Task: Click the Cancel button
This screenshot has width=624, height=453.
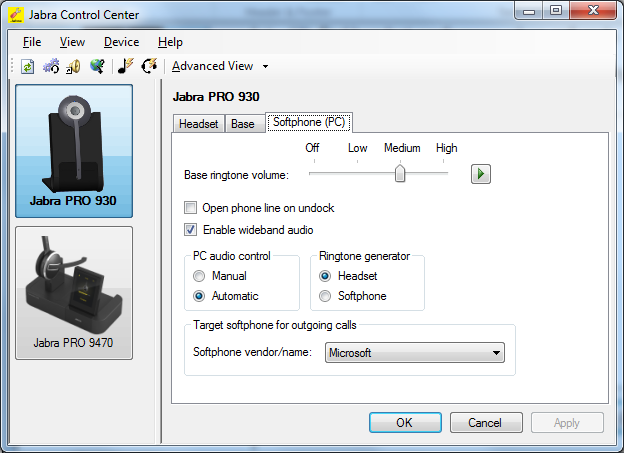Action: click(x=486, y=422)
